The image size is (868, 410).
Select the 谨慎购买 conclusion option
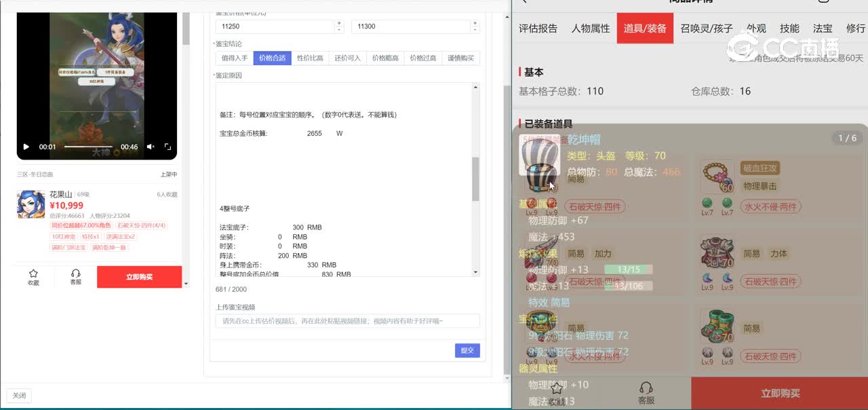tap(461, 58)
